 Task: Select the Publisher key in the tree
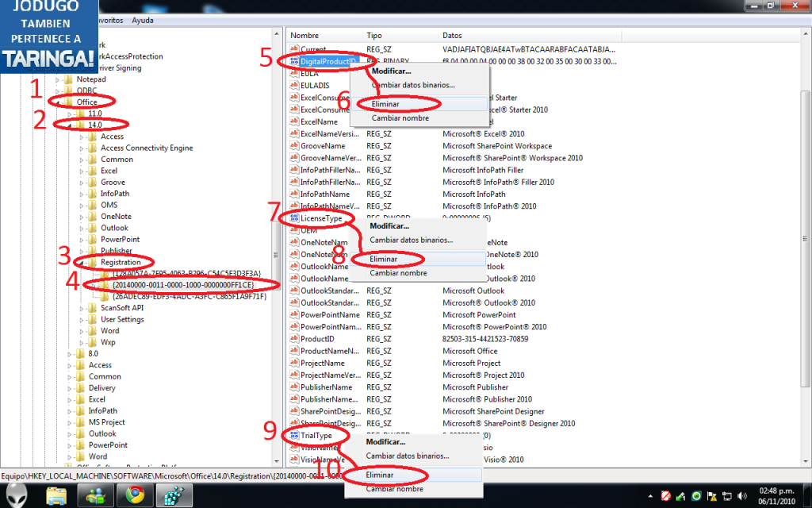pos(116,251)
